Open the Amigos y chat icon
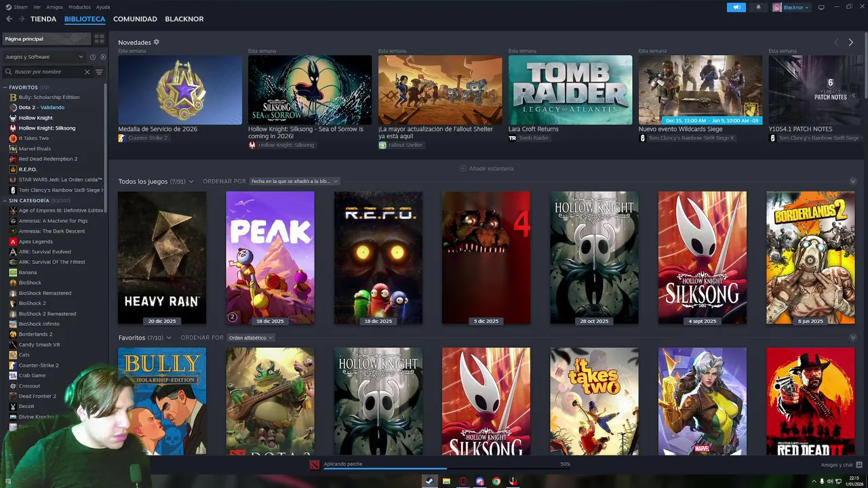Screen dimensions: 868x488 pos(859,465)
